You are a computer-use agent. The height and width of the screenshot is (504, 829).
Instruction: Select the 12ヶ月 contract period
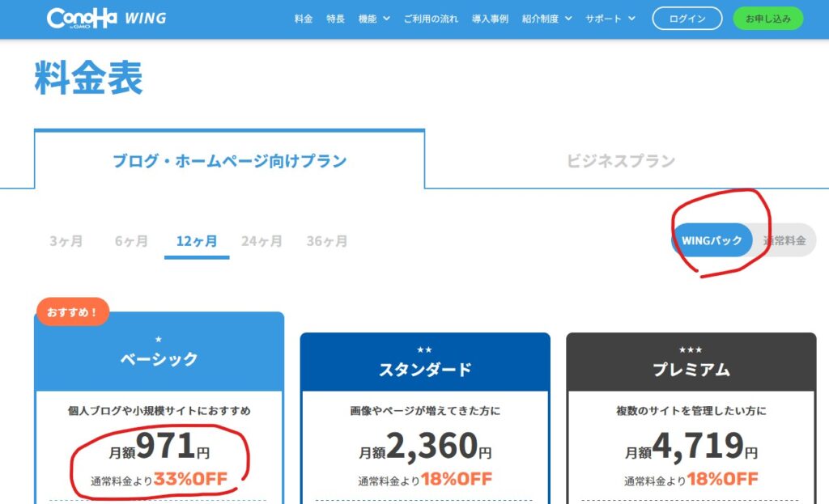pos(197,241)
